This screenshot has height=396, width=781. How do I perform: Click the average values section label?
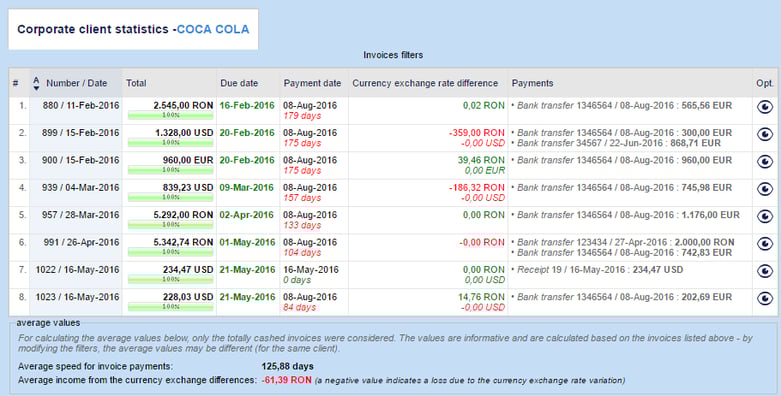click(x=48, y=323)
